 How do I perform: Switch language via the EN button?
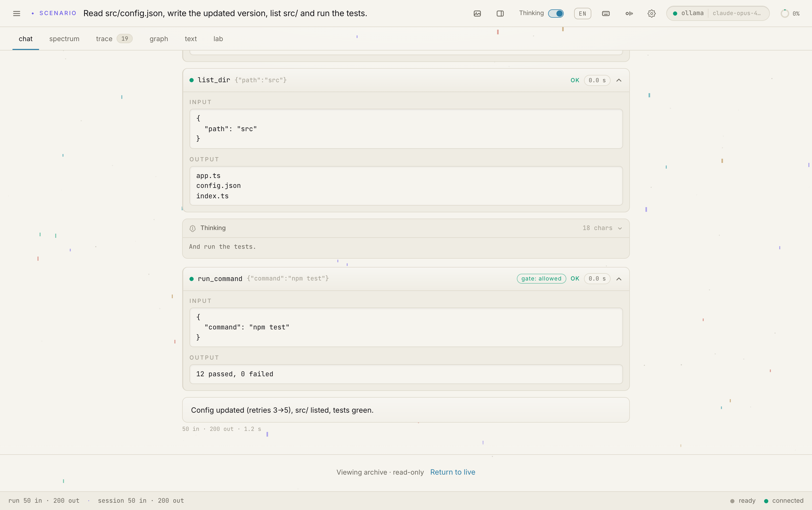tap(582, 14)
